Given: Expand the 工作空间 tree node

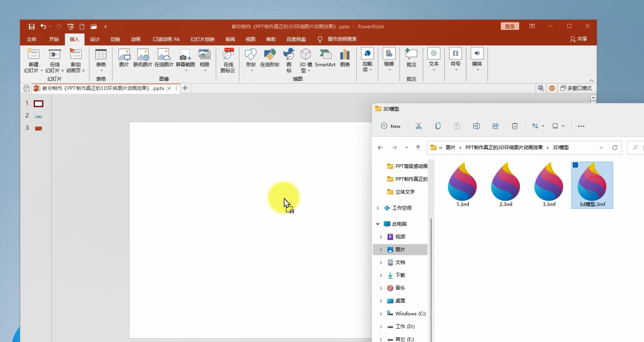Looking at the screenshot, I should 378,208.
